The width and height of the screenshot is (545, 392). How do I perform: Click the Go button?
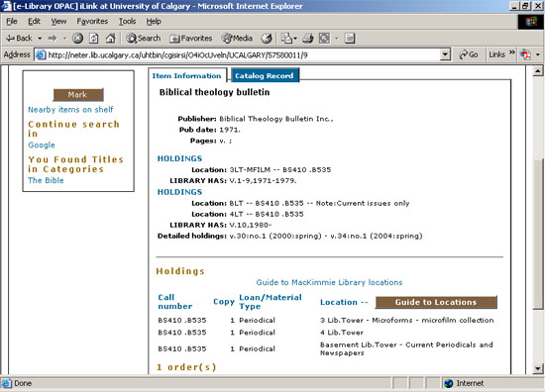pyautogui.click(x=469, y=54)
